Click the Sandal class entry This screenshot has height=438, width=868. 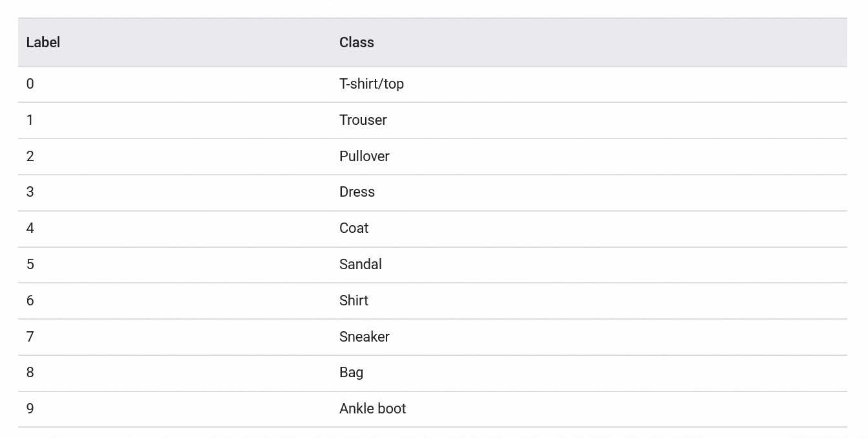click(361, 265)
